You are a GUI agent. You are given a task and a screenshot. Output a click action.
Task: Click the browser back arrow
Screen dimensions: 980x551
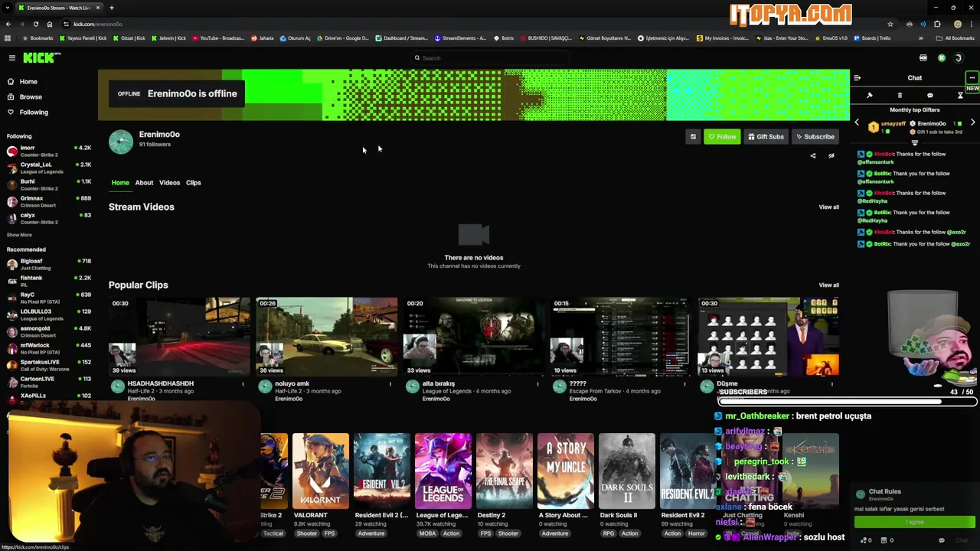pyautogui.click(x=8, y=24)
